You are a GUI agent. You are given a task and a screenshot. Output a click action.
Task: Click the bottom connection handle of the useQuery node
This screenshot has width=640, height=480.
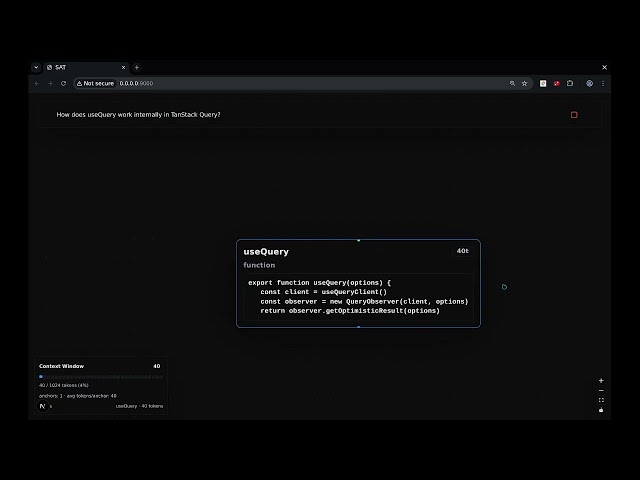358,327
